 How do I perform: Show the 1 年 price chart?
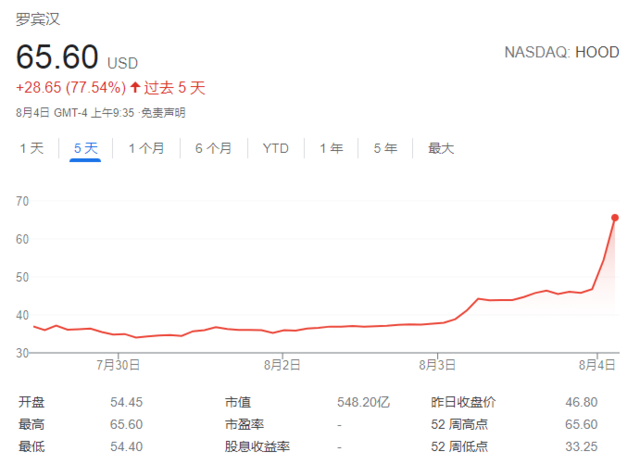(x=331, y=148)
